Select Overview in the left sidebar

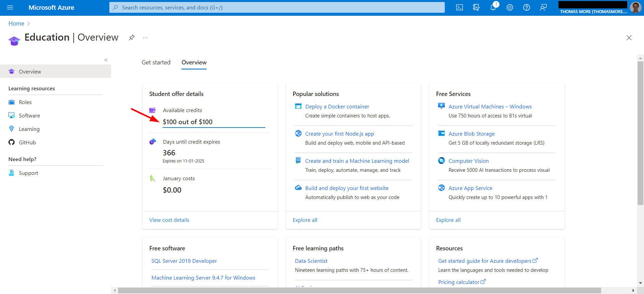coord(55,71)
